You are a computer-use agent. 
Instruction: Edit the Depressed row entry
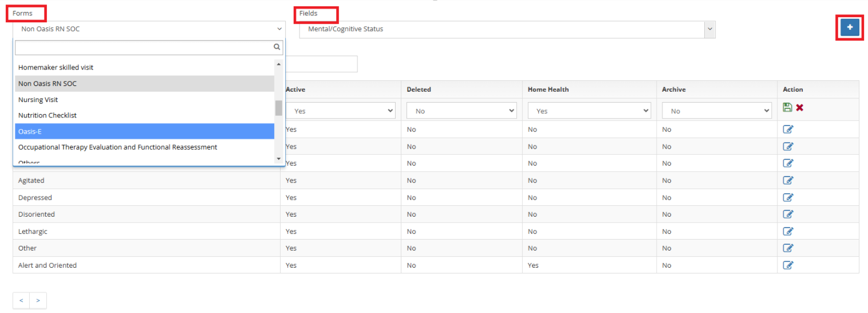(x=788, y=198)
